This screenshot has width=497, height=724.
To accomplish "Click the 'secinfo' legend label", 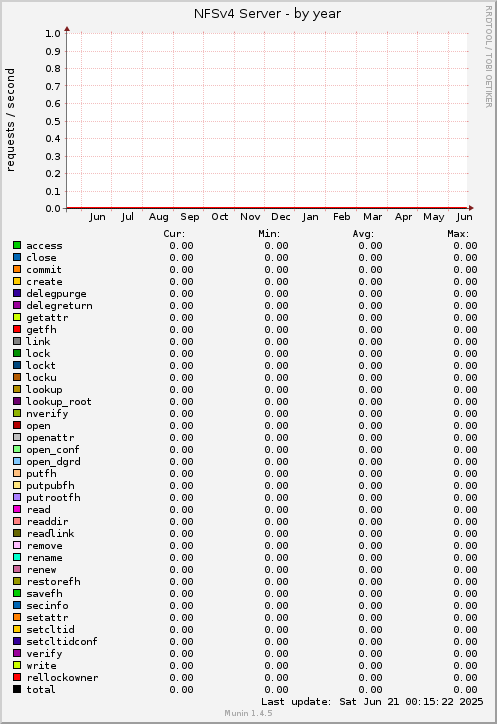I will [x=47, y=606].
